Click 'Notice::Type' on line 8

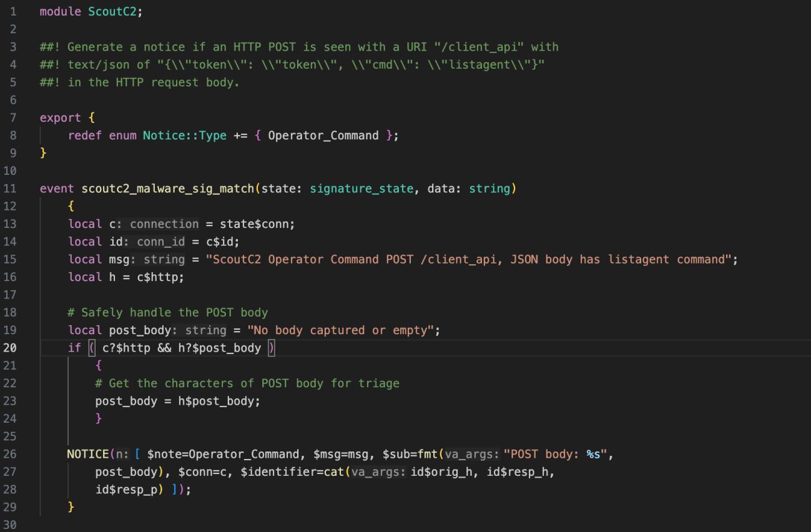pos(185,135)
